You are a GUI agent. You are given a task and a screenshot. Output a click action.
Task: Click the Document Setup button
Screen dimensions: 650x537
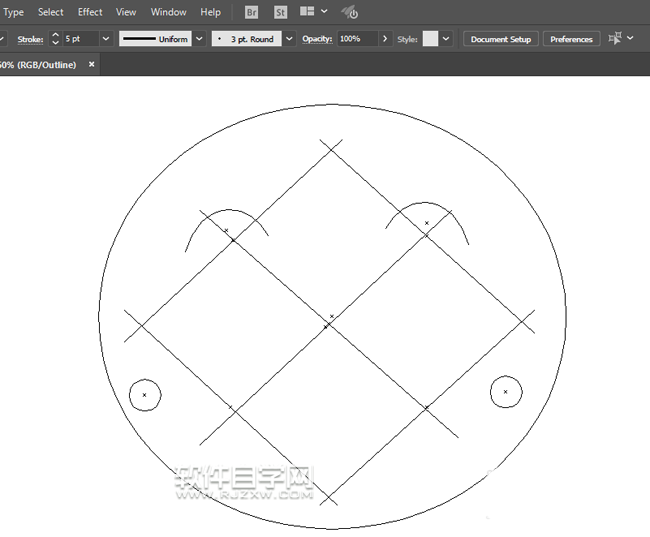pos(500,39)
